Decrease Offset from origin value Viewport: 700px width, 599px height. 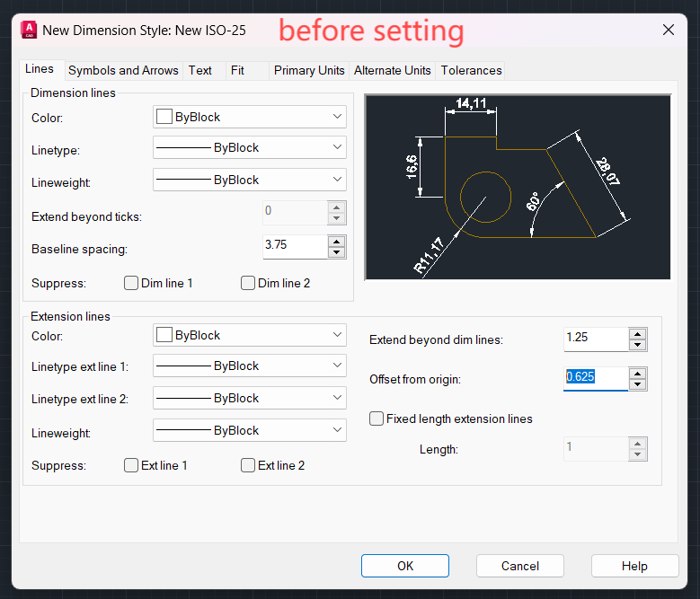637,384
